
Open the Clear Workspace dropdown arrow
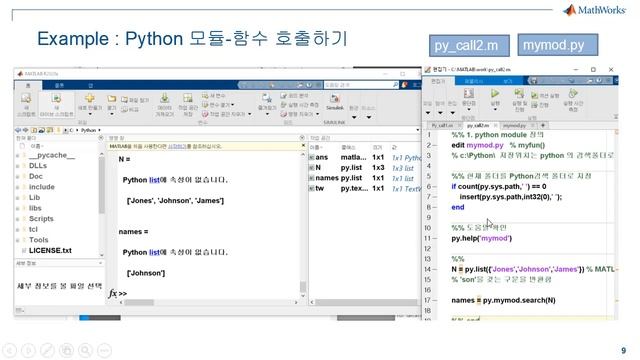click(x=249, y=114)
